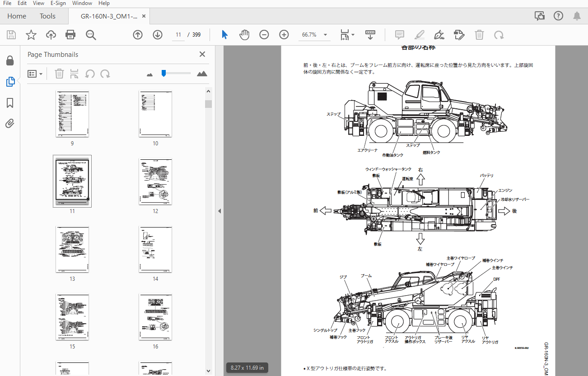Toggle the Page Thumbnails sidebar icon
This screenshot has height=376, width=588.
point(10,82)
